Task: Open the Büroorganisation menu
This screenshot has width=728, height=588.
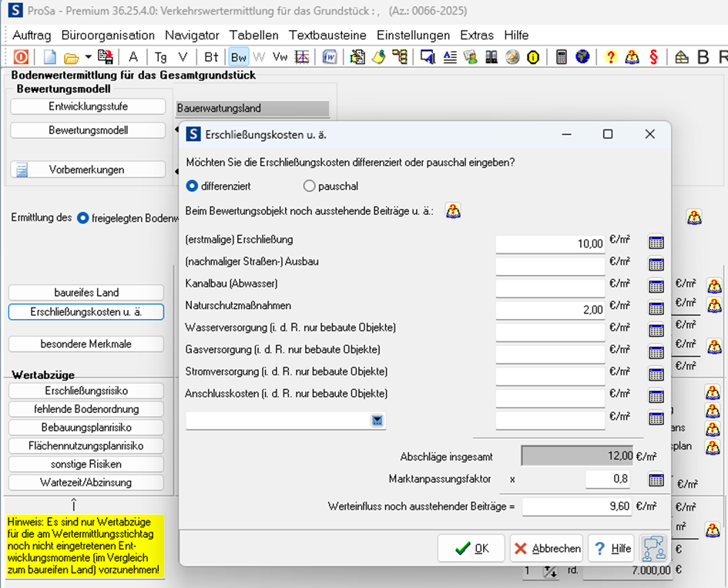Action: tap(108, 35)
